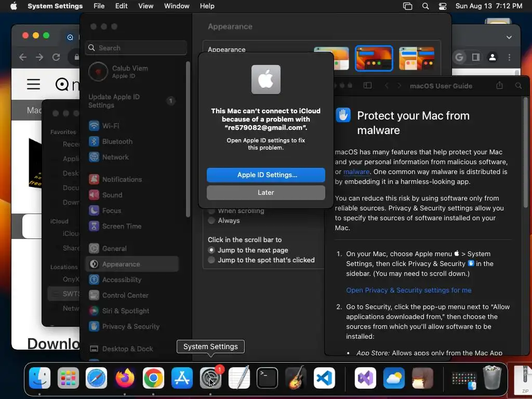
Task: Open the View menu
Action: (145, 6)
